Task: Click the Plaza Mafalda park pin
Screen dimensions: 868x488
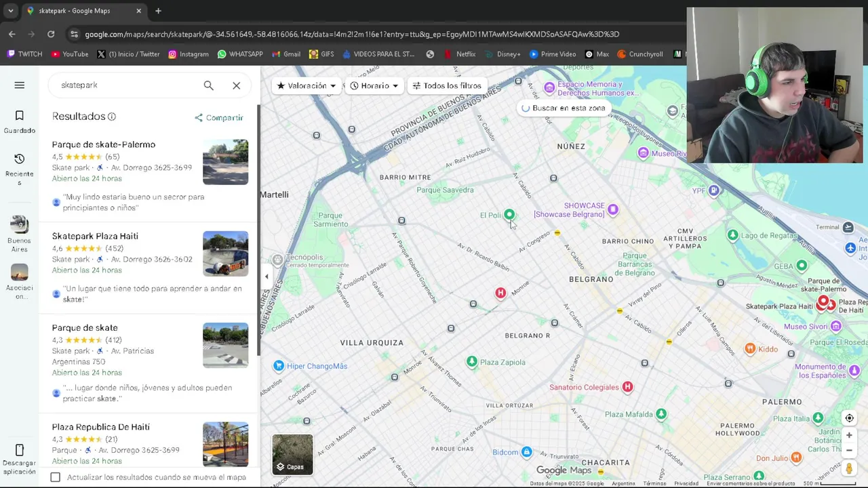Action: (x=661, y=413)
